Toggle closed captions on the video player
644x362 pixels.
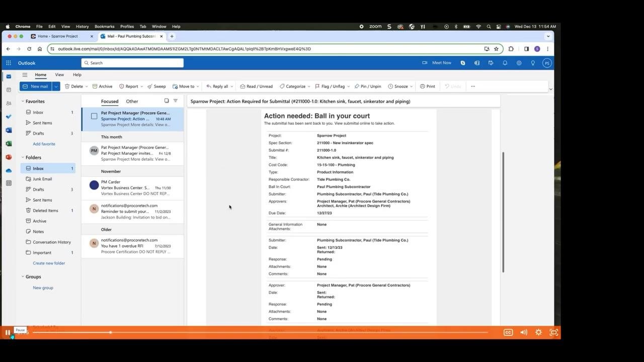(508, 332)
